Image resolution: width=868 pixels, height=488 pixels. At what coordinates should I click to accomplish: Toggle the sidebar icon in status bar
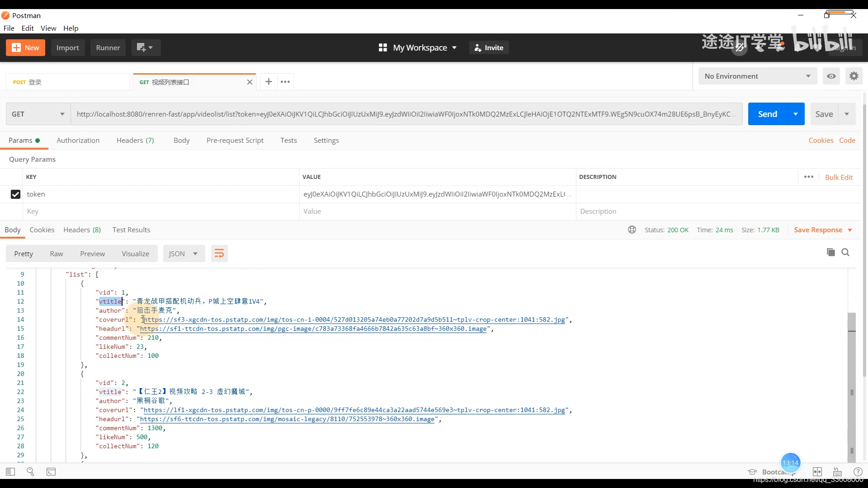coord(10,472)
